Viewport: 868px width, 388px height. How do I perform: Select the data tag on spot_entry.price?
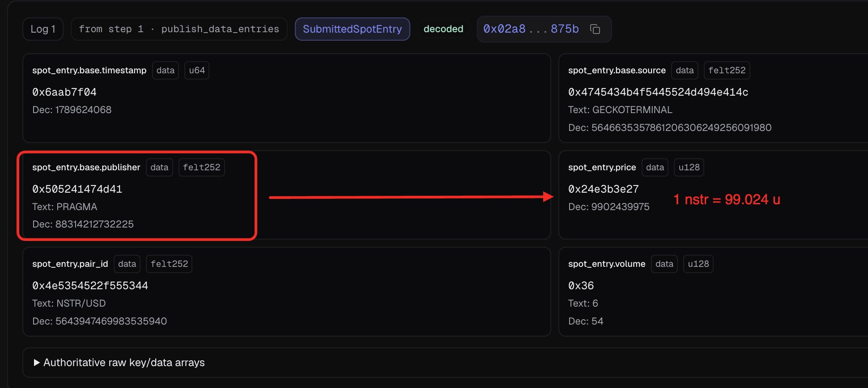pos(655,168)
